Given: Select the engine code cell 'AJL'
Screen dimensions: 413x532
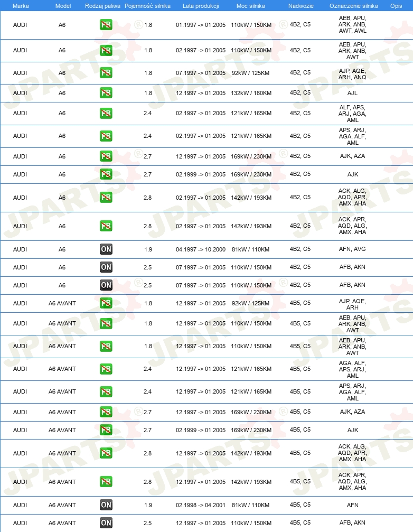Looking at the screenshot, I should (353, 93).
